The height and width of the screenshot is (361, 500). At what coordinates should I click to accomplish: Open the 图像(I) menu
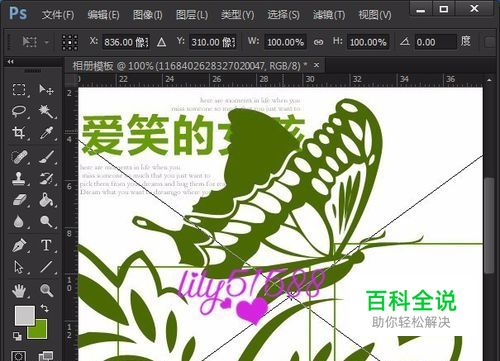point(147,15)
